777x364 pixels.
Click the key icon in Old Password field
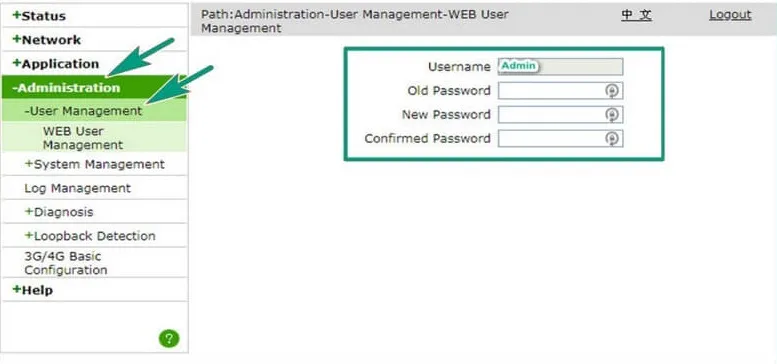tap(612, 91)
